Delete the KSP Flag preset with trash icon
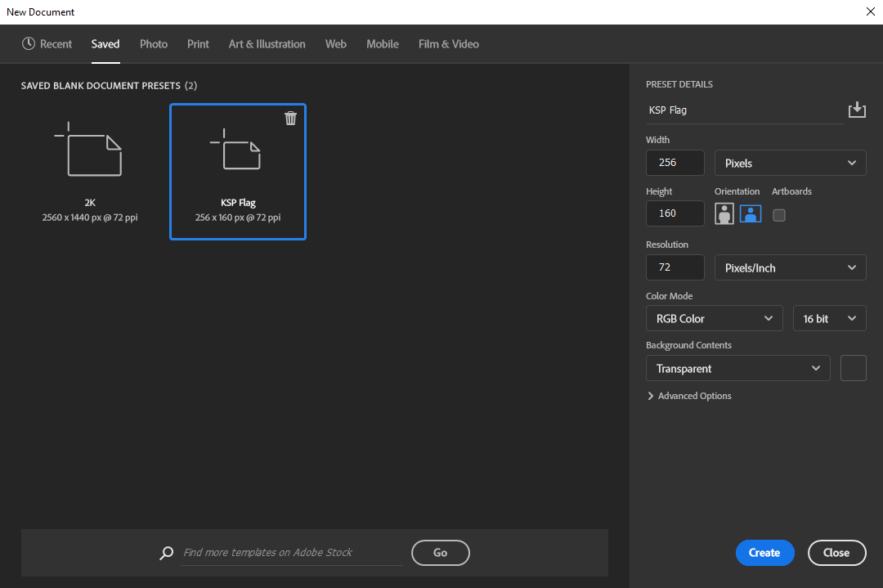This screenshot has height=588, width=883. [x=290, y=119]
